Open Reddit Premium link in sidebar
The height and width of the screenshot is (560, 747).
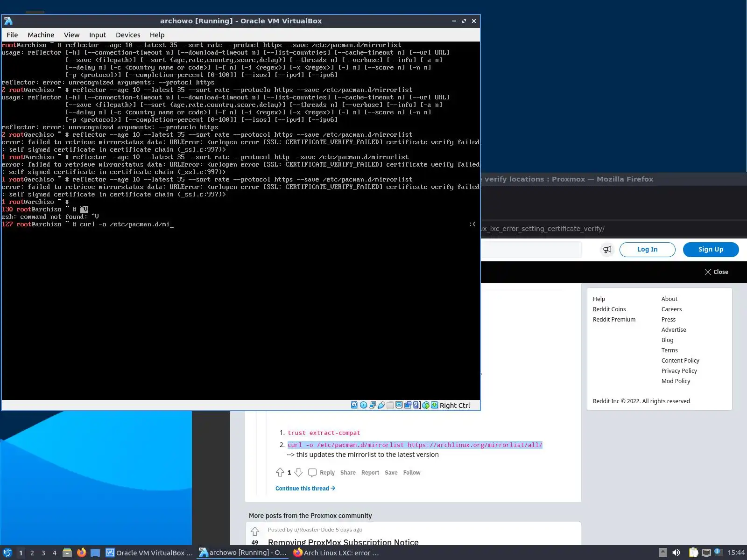pyautogui.click(x=614, y=320)
